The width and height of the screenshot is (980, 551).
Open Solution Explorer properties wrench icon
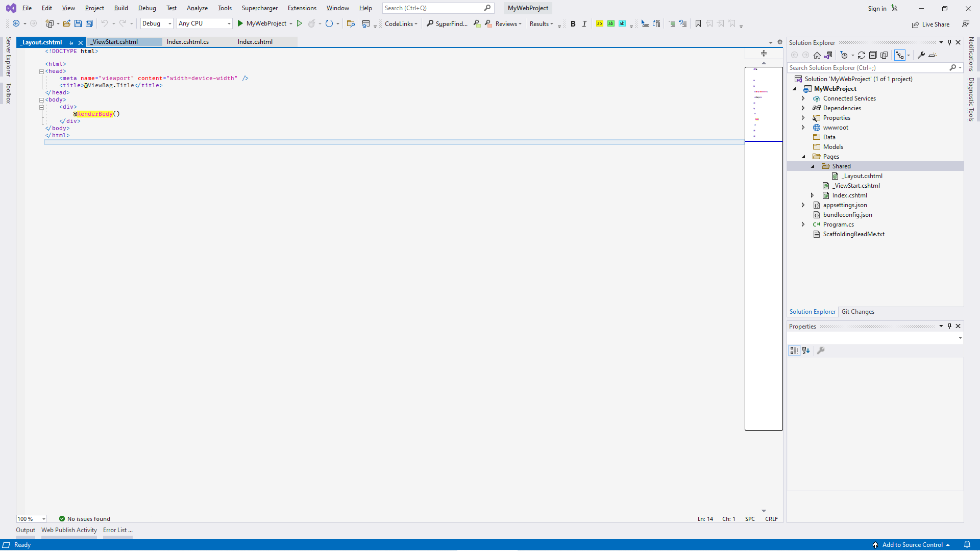[x=921, y=55]
